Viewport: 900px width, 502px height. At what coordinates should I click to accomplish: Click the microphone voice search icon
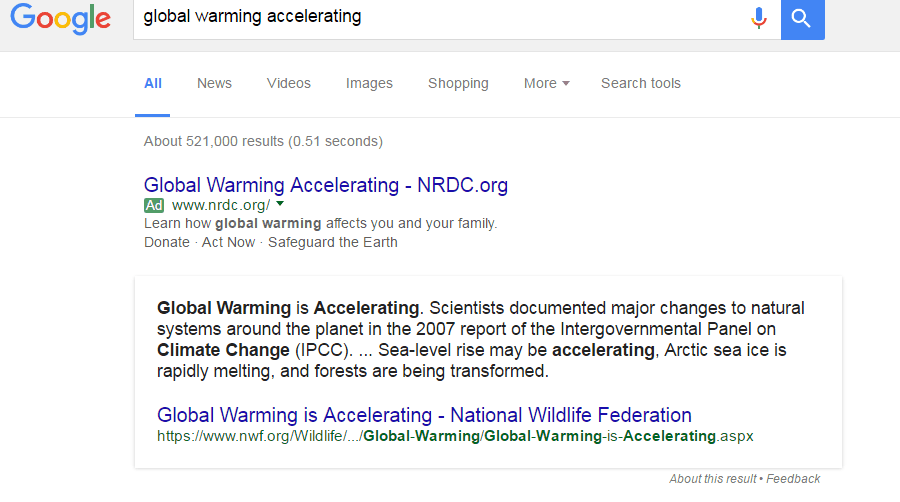(759, 18)
